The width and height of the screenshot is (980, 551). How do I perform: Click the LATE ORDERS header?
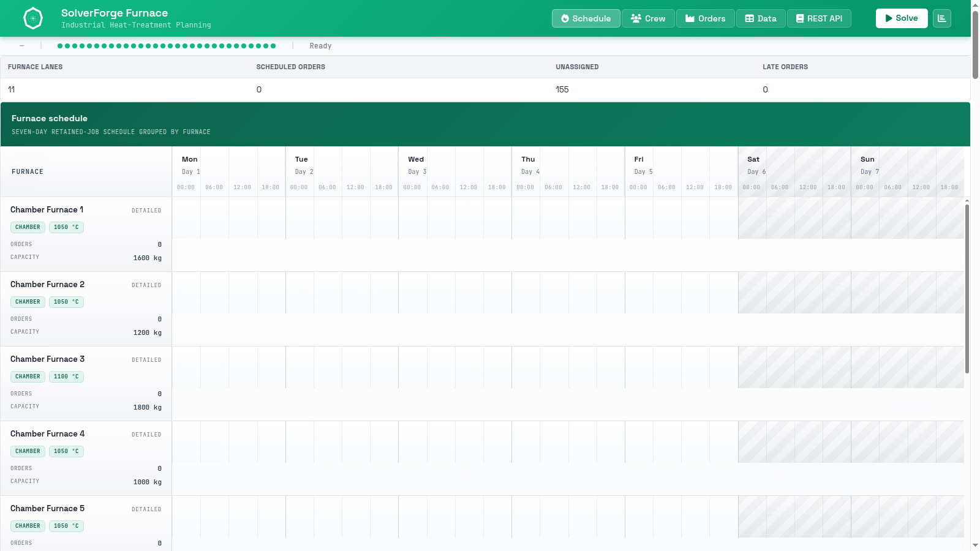coord(785,67)
